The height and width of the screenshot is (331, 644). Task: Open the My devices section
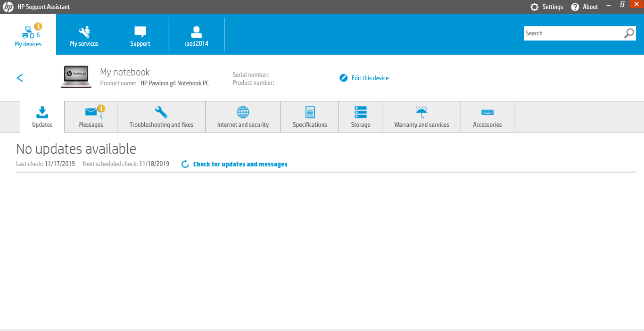click(x=28, y=34)
